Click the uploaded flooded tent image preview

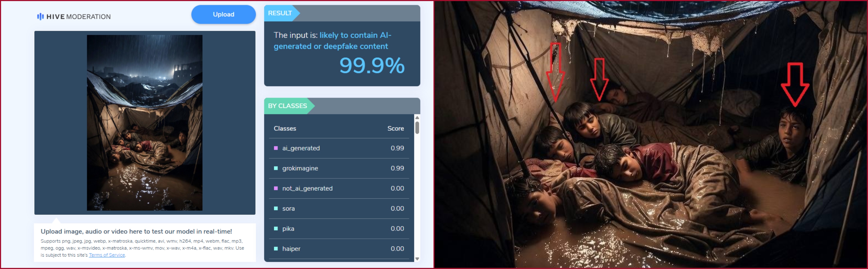point(145,123)
